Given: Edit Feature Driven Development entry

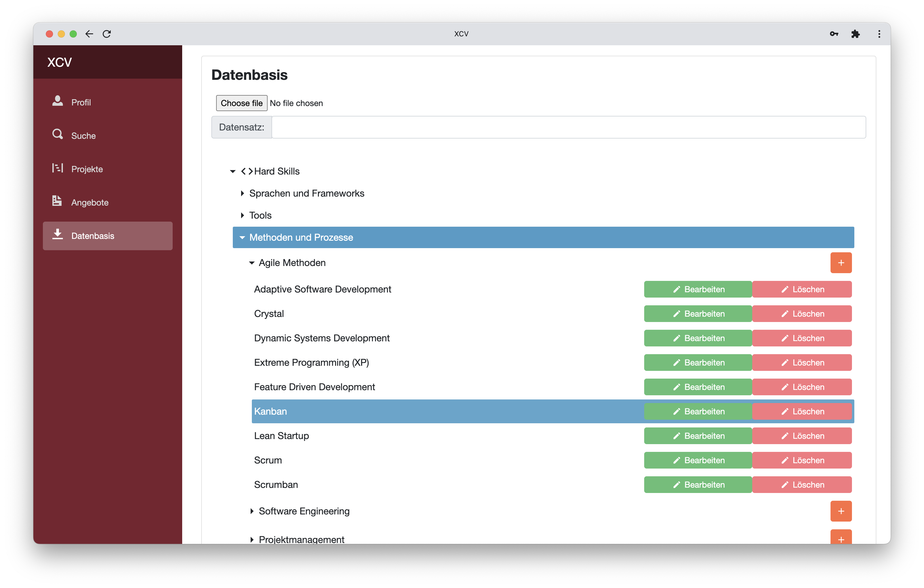Looking at the screenshot, I should (697, 387).
